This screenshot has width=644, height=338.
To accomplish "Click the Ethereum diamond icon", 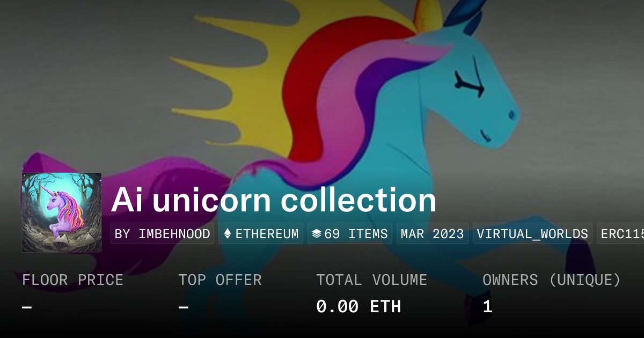I will (x=228, y=234).
